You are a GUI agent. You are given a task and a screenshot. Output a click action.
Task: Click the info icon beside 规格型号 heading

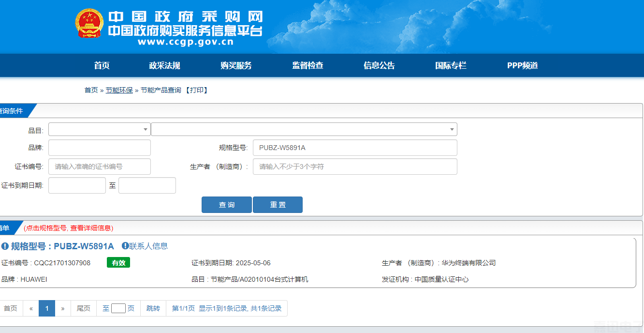point(5,246)
